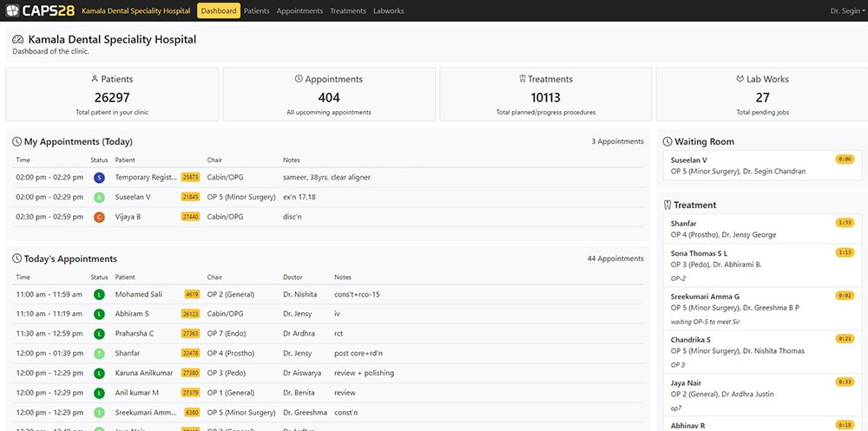The image size is (868, 431).
Task: Open the Dr. Segin user dropdown
Action: (x=847, y=11)
